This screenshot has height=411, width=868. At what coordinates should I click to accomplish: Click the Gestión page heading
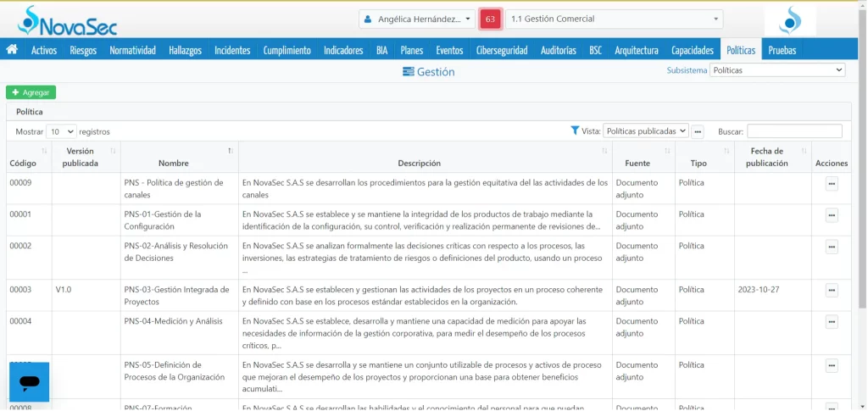429,71
